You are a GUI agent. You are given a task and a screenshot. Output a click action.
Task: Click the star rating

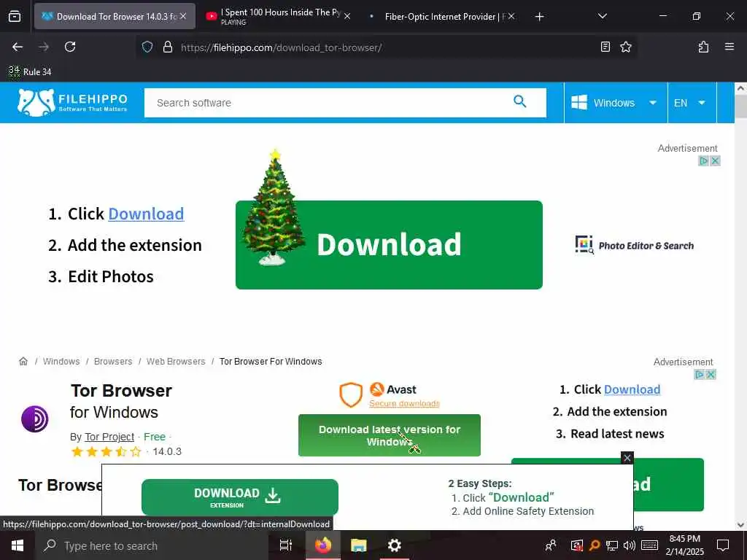(107, 451)
